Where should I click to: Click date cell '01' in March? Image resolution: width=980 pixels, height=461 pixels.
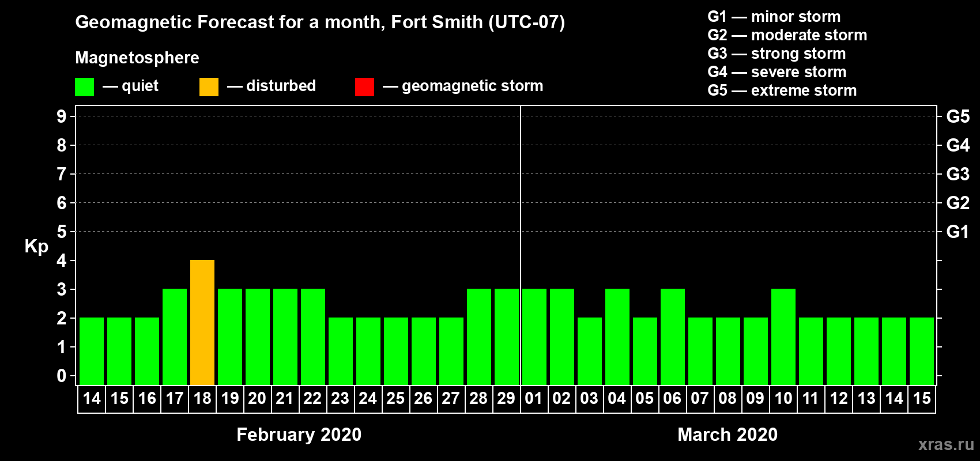[x=534, y=399]
